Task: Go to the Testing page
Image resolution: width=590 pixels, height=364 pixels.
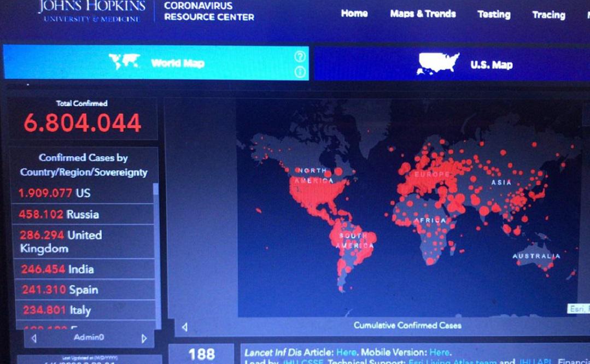Action: pyautogui.click(x=494, y=15)
